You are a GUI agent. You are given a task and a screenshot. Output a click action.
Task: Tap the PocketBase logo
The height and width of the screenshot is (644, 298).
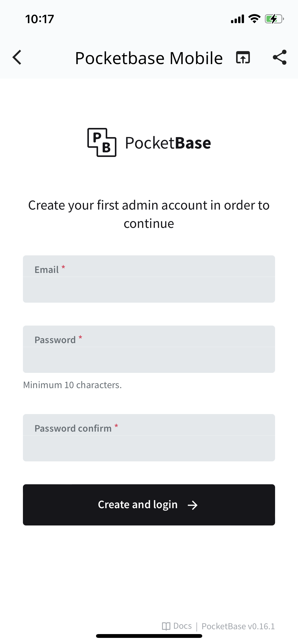coord(101,142)
